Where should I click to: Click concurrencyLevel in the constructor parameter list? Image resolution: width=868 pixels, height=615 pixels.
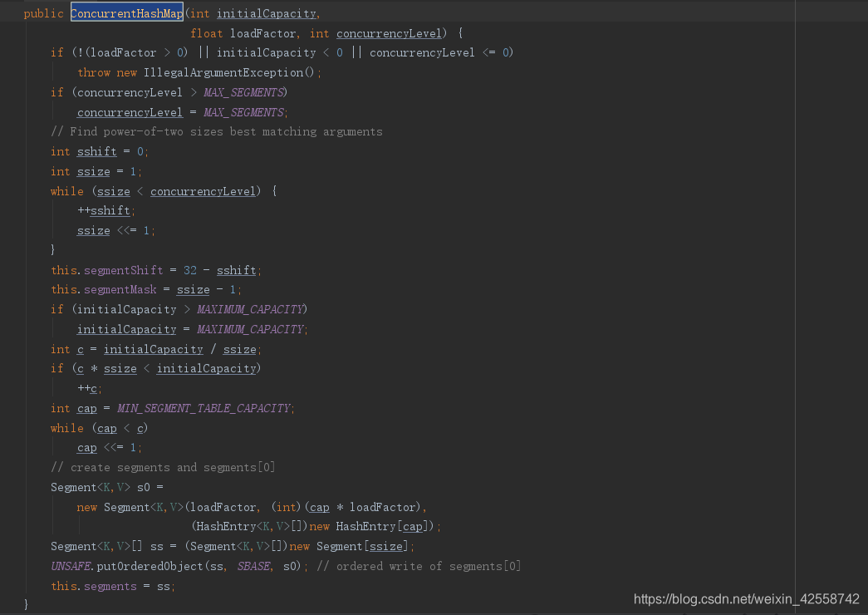tap(390, 34)
